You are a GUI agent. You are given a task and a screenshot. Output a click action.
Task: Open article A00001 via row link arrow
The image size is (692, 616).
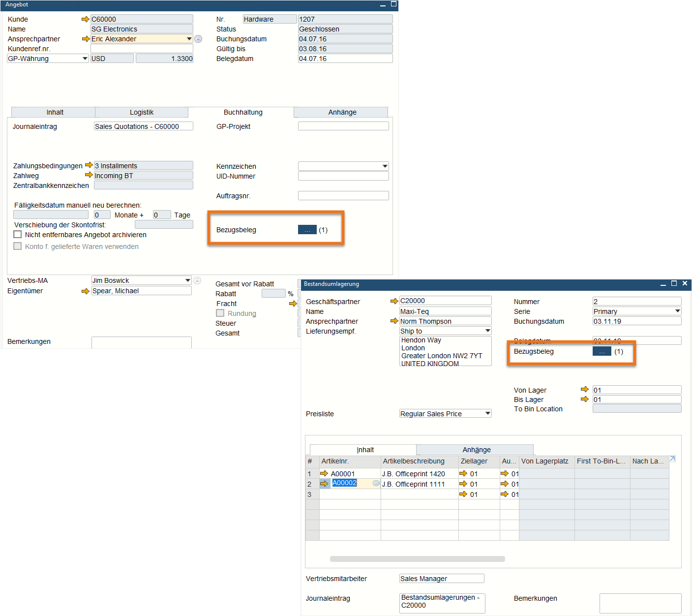pos(325,473)
